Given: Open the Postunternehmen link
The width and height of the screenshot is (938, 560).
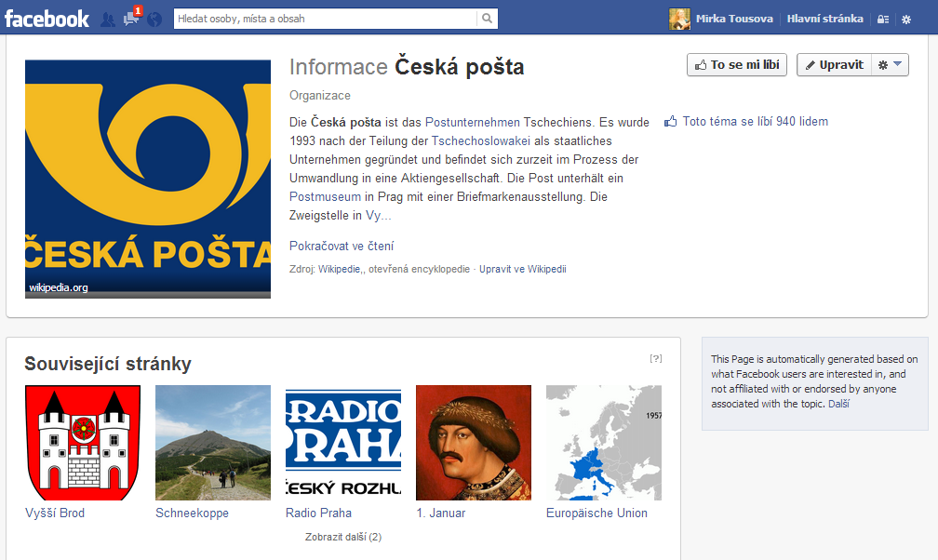Looking at the screenshot, I should [x=472, y=122].
